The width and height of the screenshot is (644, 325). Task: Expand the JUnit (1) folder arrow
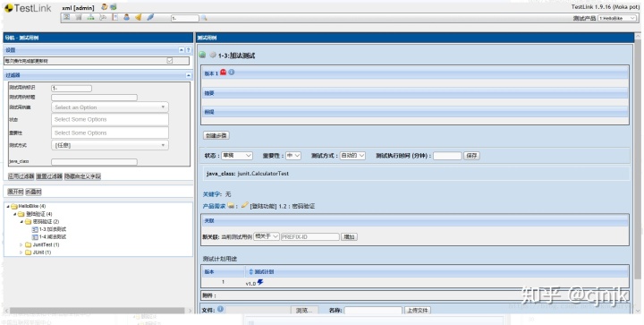[x=21, y=252]
